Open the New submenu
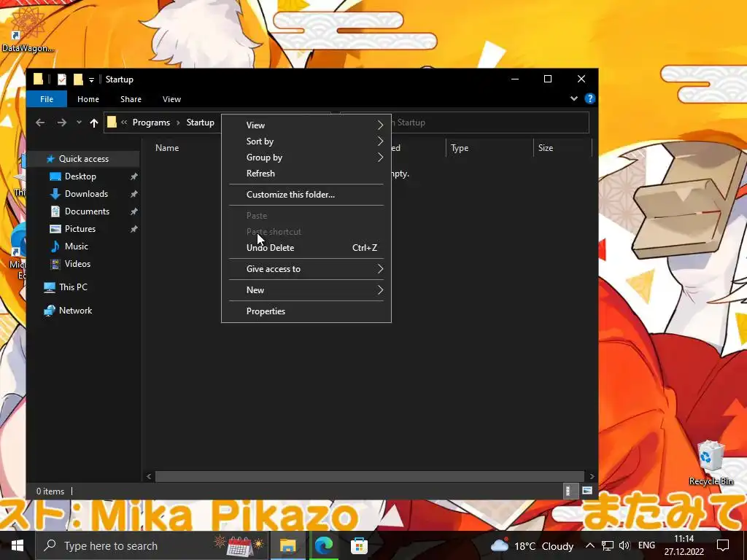 [x=306, y=290]
